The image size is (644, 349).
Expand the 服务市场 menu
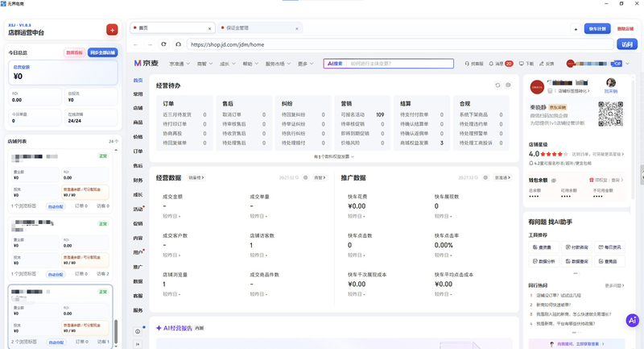(x=278, y=64)
